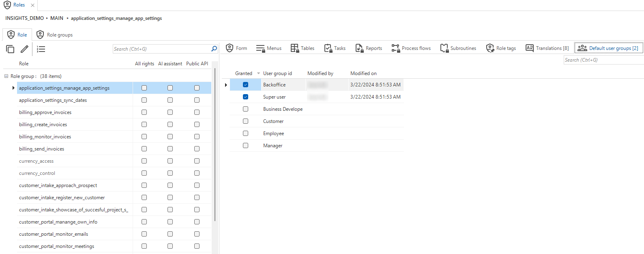The image size is (644, 254).
Task: Click the copy role icon
Action: pos(10,49)
